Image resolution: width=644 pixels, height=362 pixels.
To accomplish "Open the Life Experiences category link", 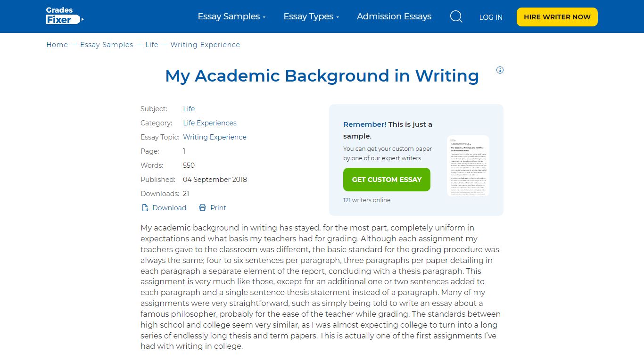I will tap(210, 123).
